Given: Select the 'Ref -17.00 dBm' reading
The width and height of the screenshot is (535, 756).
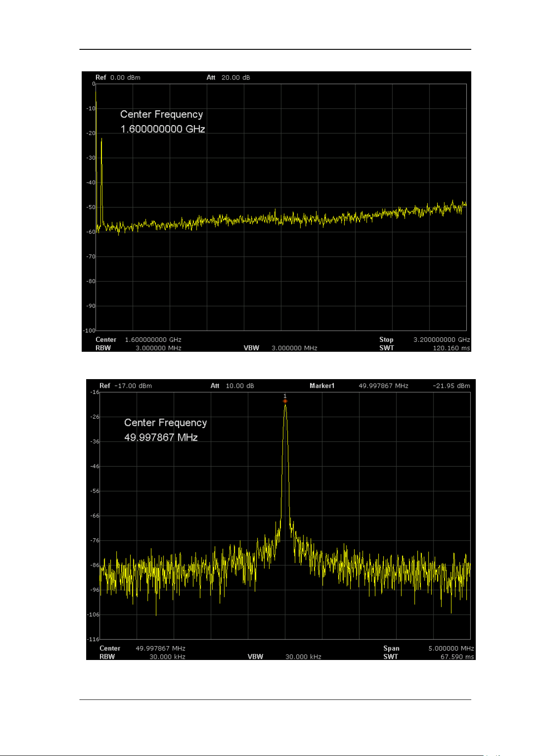Looking at the screenshot, I should click(125, 386).
